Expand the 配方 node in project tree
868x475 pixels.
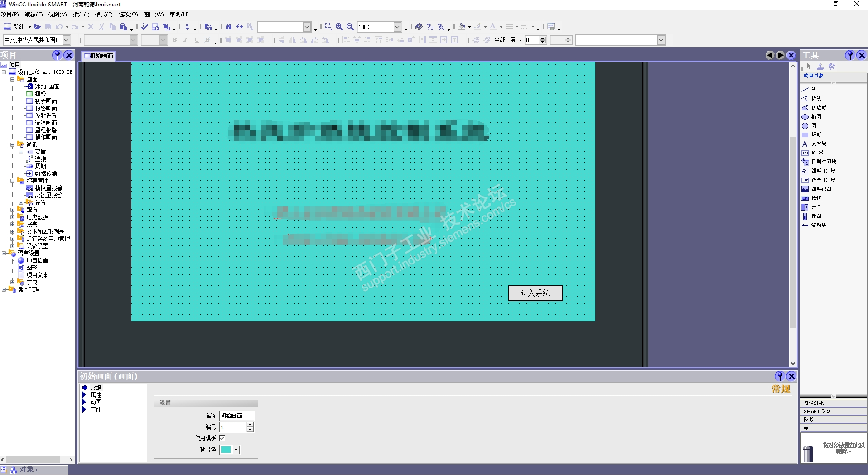click(x=13, y=210)
